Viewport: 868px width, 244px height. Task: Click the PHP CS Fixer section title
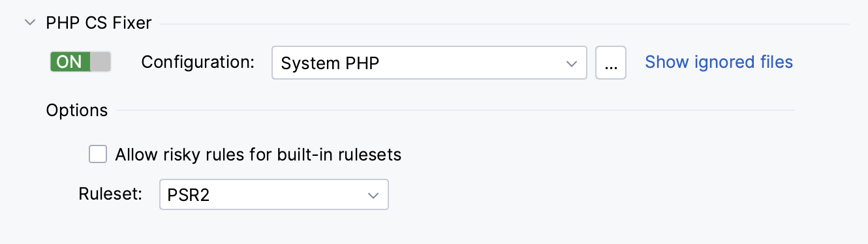tap(99, 23)
